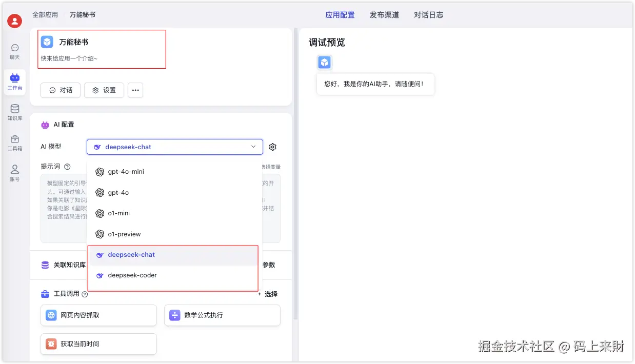Switch to 应用配置 tab
This screenshot has height=364, width=635.
pos(340,15)
